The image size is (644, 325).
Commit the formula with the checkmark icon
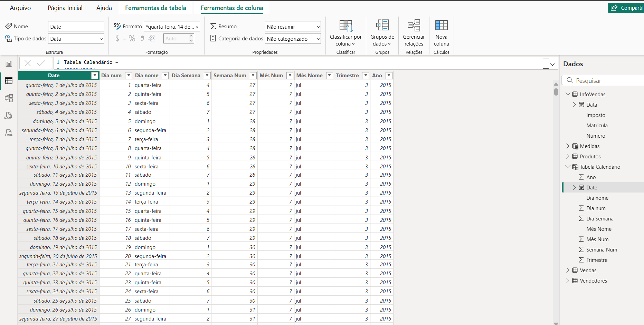[x=41, y=63]
